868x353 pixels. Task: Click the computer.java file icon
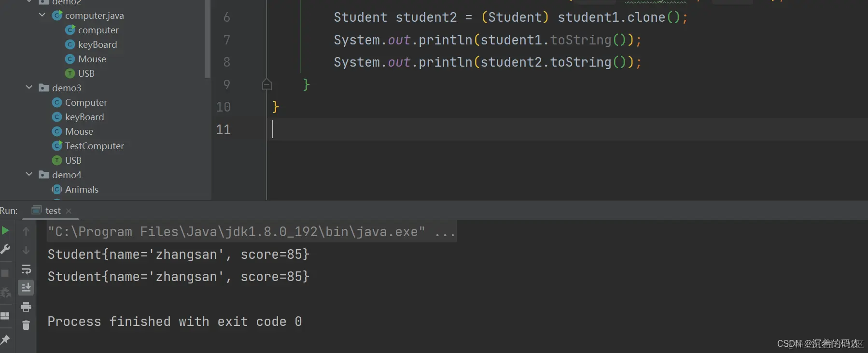(57, 15)
